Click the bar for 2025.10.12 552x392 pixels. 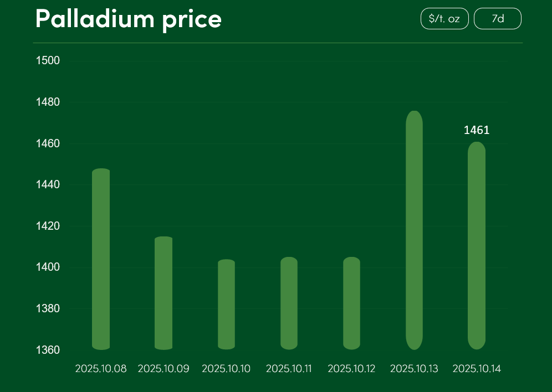352,303
